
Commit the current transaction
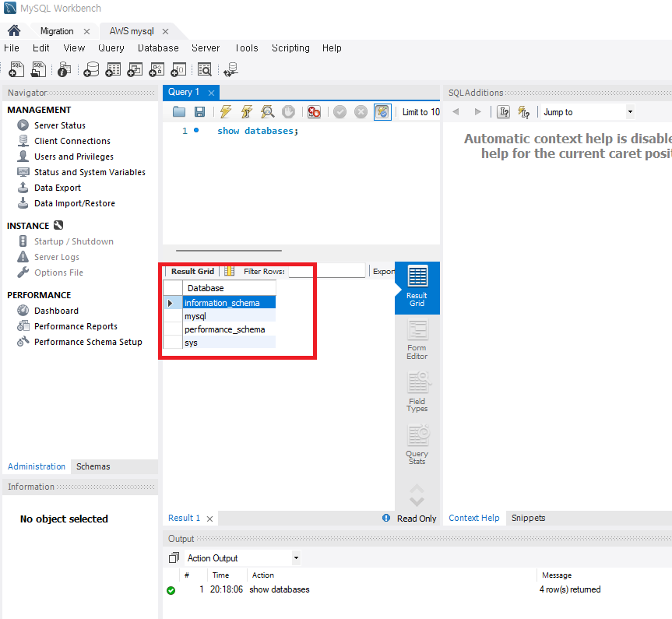click(340, 112)
